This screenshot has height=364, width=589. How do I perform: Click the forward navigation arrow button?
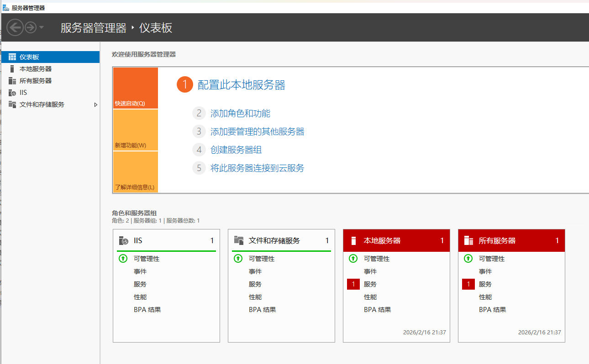pyautogui.click(x=31, y=28)
